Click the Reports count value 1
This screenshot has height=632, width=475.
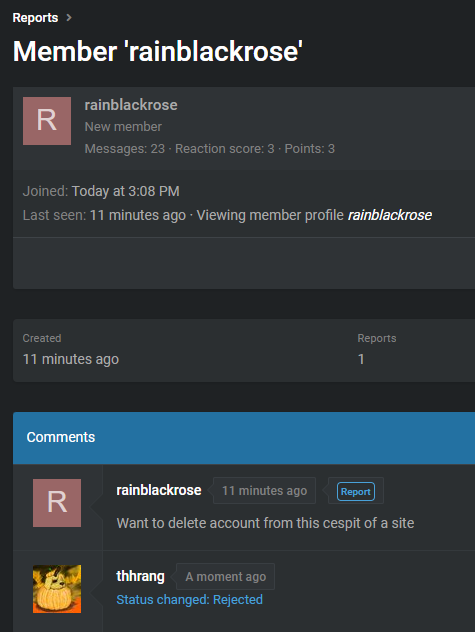[361, 359]
